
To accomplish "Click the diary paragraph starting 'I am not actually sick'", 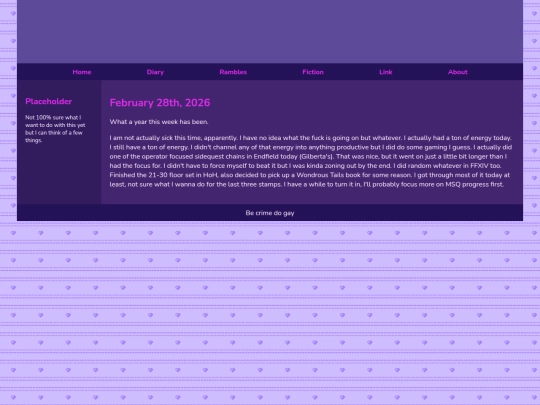I will [x=311, y=161].
